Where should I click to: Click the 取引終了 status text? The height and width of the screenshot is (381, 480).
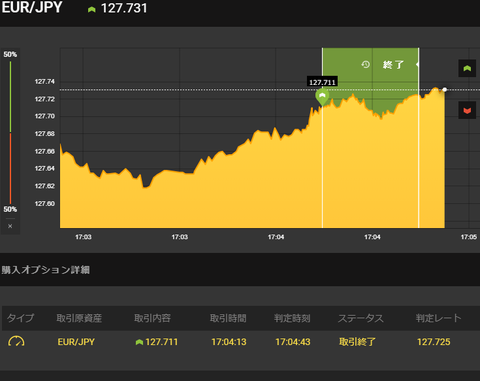pos(357,342)
